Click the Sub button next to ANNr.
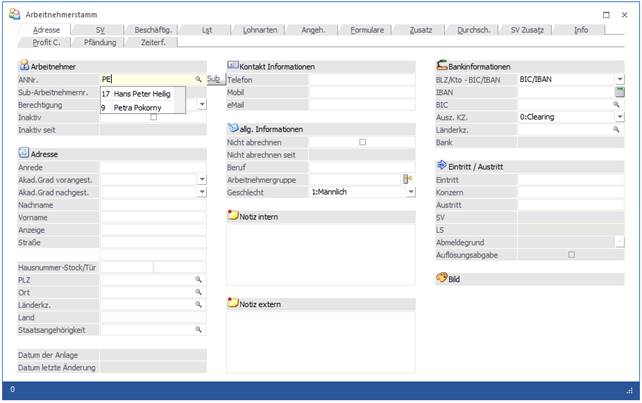 pos(213,78)
